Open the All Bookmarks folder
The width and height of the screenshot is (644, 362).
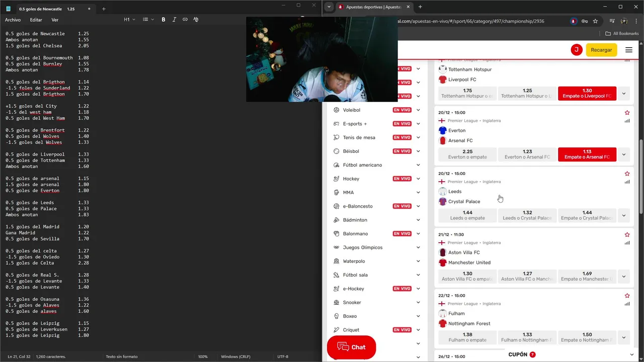622,34
